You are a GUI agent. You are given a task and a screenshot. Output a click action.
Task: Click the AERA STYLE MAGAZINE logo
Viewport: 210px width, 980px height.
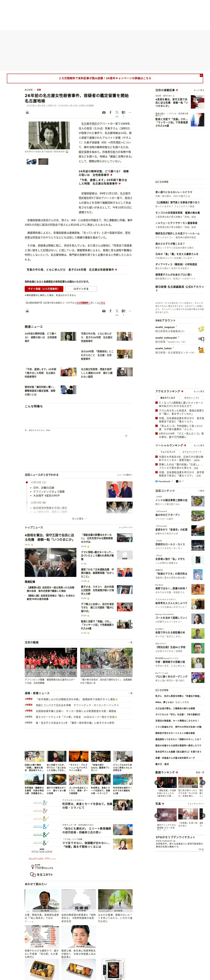[x=42, y=851]
